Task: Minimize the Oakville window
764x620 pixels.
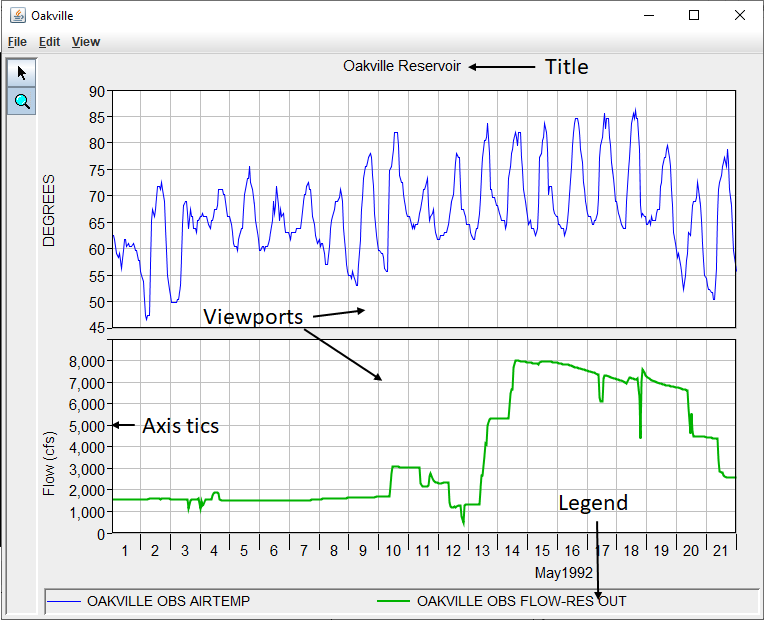Action: pyautogui.click(x=649, y=16)
